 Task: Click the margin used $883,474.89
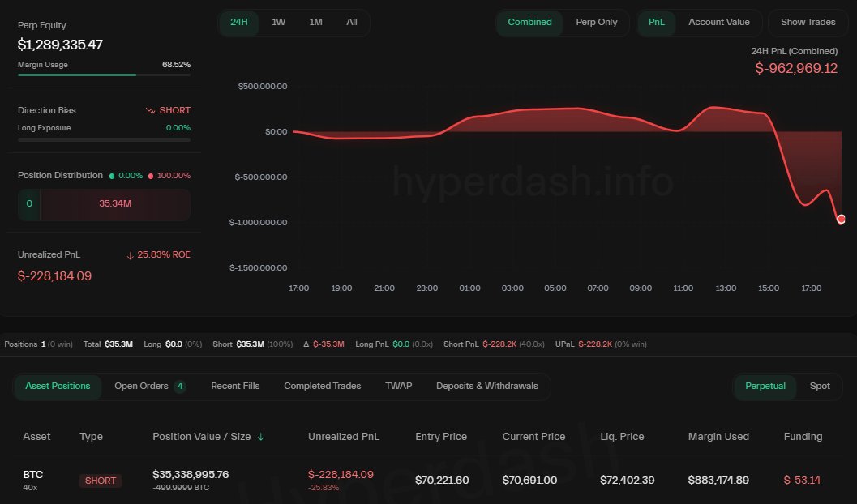(718, 481)
